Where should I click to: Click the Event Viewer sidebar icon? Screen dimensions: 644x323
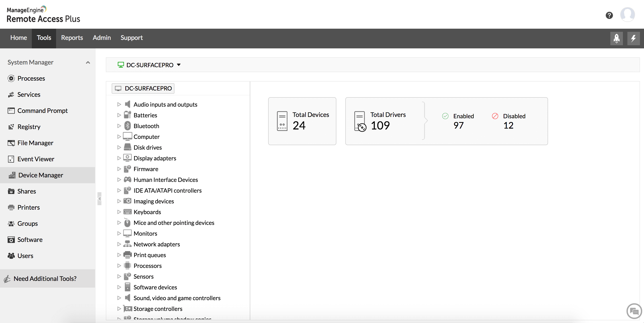tap(11, 159)
